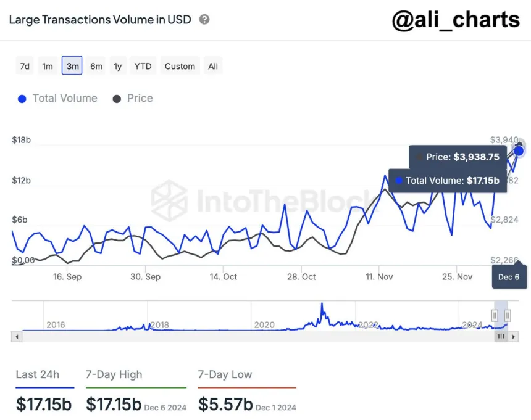
Task: Click the left timeline navigator handle
Action: pos(494,315)
